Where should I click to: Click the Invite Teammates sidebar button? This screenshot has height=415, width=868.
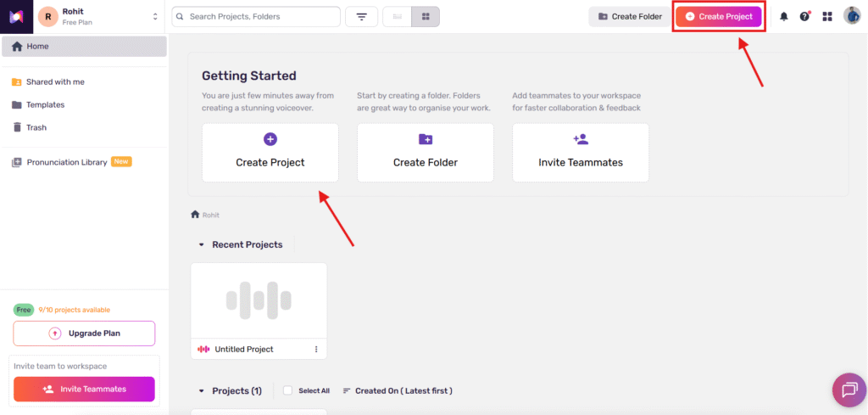(x=84, y=389)
